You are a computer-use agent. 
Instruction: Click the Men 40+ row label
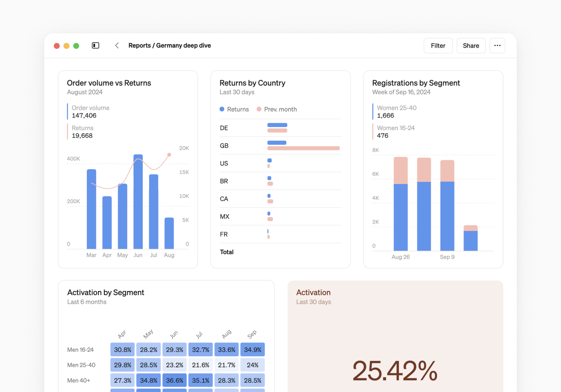[79, 380]
